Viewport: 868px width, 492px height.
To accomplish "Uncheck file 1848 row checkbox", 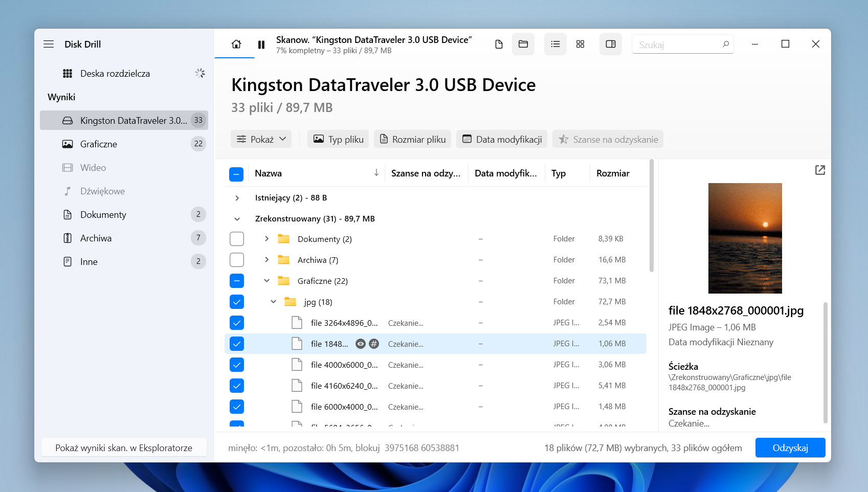I will tap(237, 344).
